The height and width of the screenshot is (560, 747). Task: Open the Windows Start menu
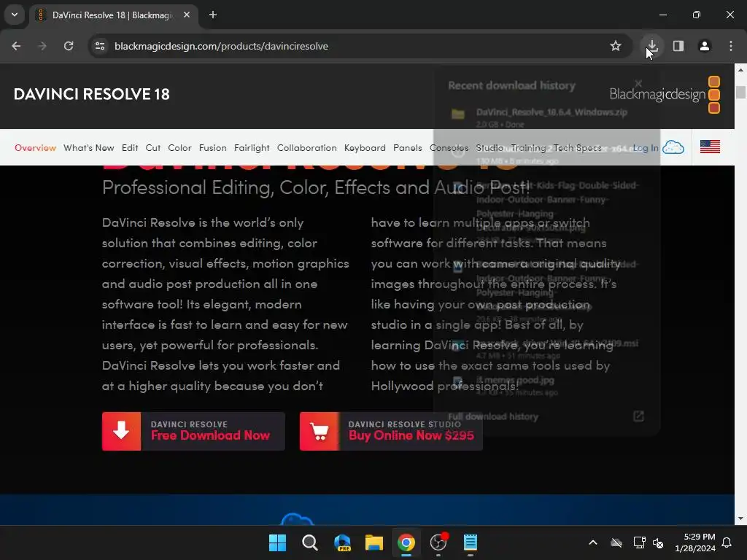277,542
